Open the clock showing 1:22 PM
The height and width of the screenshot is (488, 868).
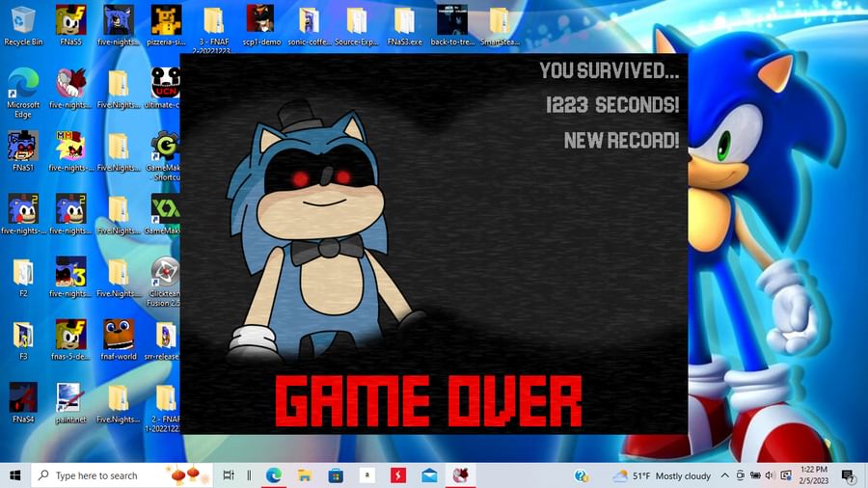(x=814, y=475)
